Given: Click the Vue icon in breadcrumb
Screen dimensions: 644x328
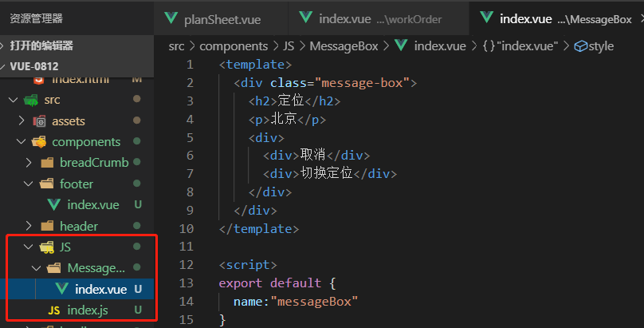Looking at the screenshot, I should click(401, 45).
